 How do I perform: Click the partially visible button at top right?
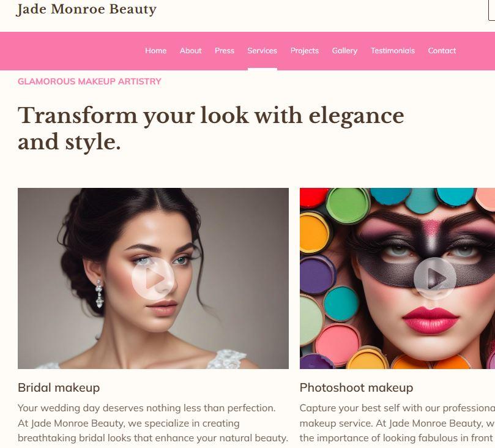click(491, 10)
